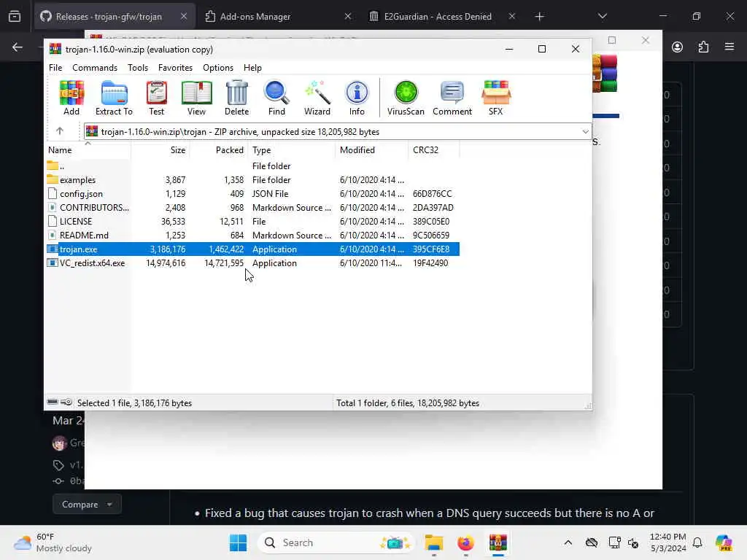Open the weather widget 60°F
This screenshot has width=747, height=560.
point(53,542)
